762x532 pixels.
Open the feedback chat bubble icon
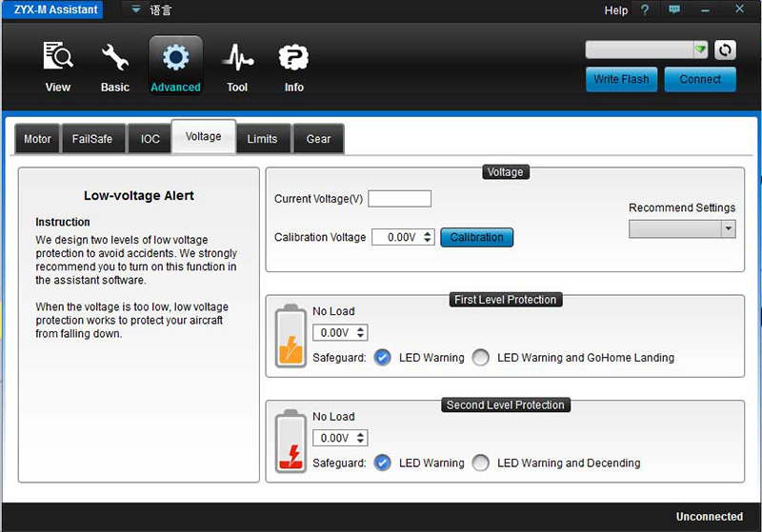pos(674,10)
